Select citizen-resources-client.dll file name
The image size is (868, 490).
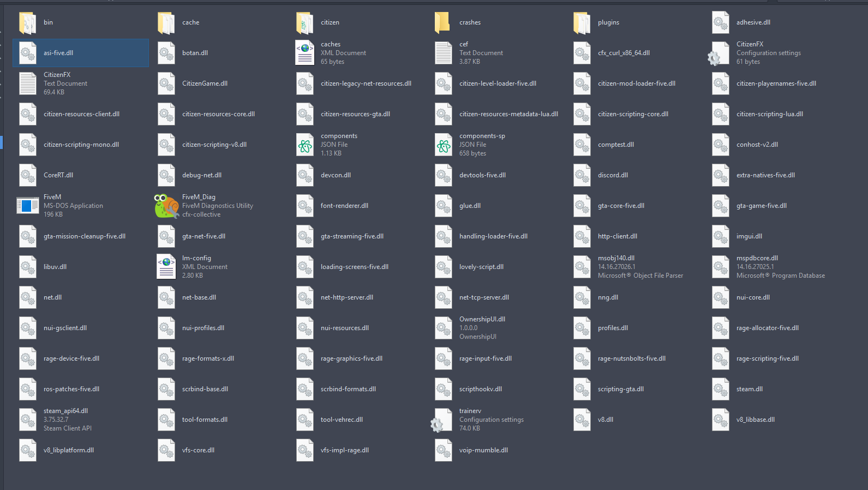pos(81,114)
